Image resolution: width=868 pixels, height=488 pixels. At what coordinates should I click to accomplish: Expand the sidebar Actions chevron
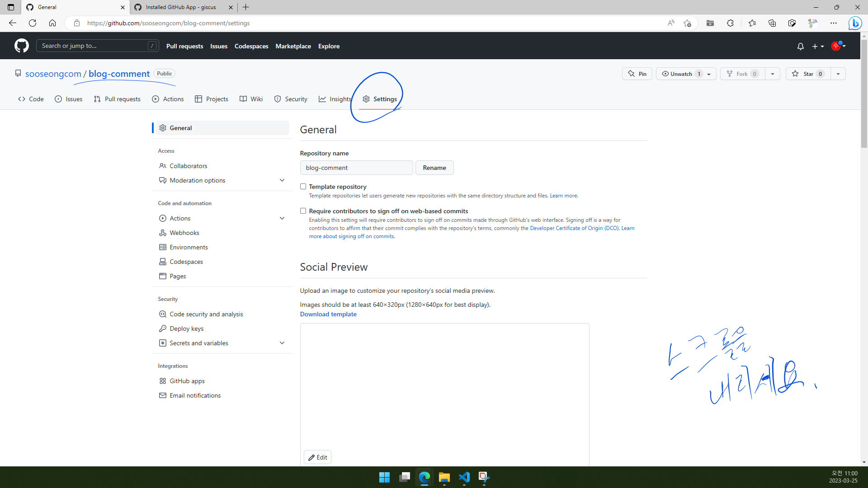(282, 218)
